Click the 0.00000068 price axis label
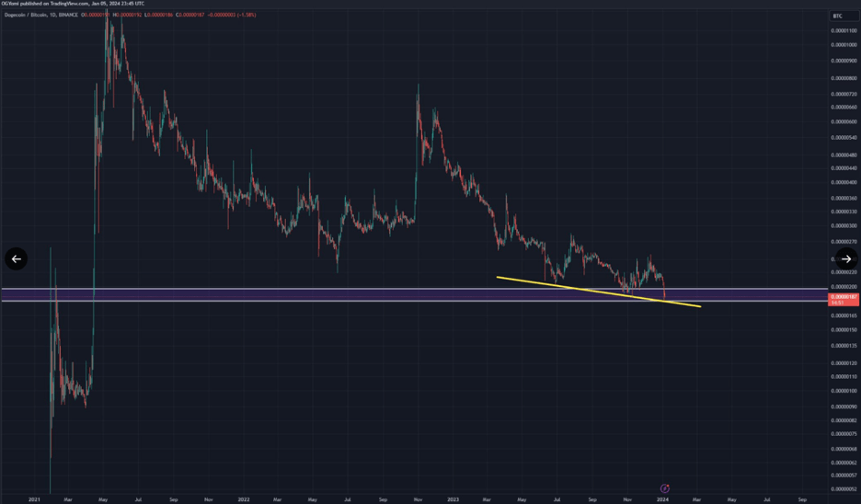This screenshot has height=504, width=861. [x=844, y=449]
